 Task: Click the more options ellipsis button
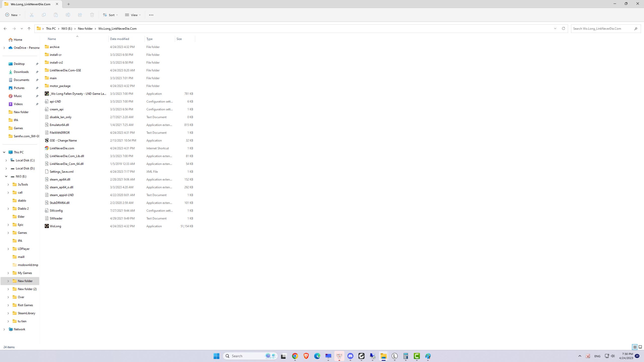151,15
